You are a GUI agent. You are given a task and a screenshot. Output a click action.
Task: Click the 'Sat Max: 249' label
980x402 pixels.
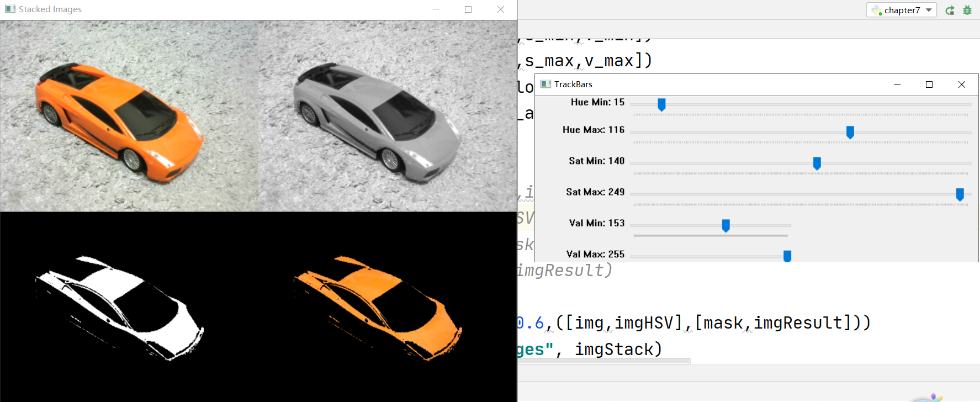pos(595,192)
